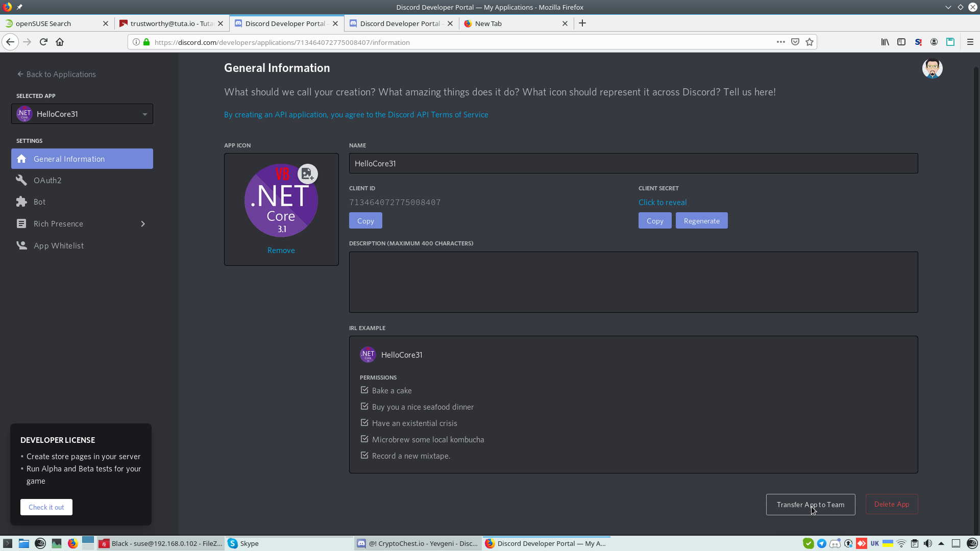Screen dimensions: 980x551
Task: Switch to the openSUSE Search tab
Action: [51, 23]
